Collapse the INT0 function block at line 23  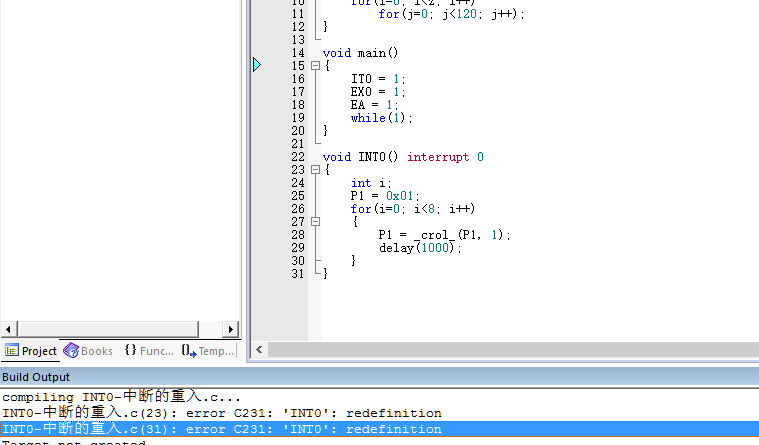315,170
